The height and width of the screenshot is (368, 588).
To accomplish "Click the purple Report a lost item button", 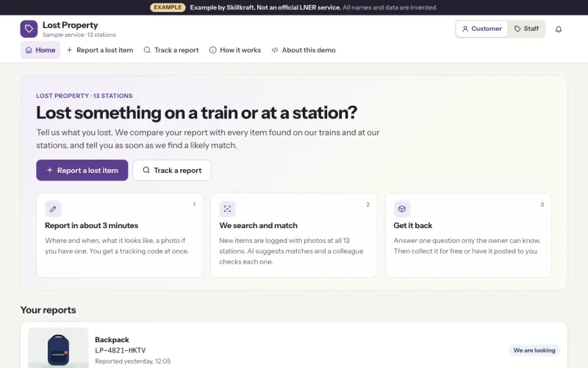I will coord(82,170).
